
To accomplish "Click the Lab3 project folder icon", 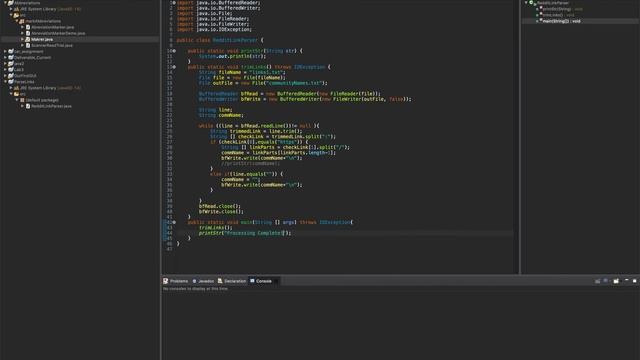I will (x=11, y=69).
